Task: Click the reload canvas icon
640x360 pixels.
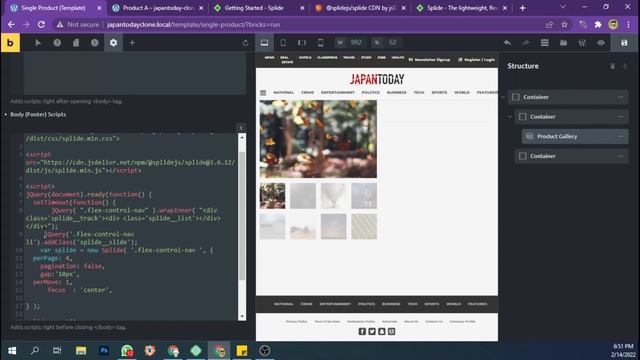Action: [x=245, y=43]
